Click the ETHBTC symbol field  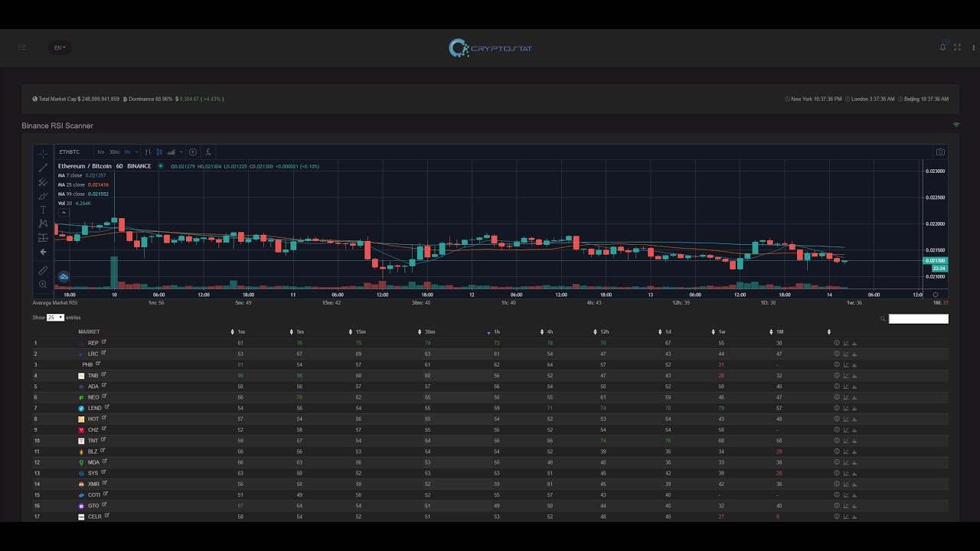coord(70,152)
